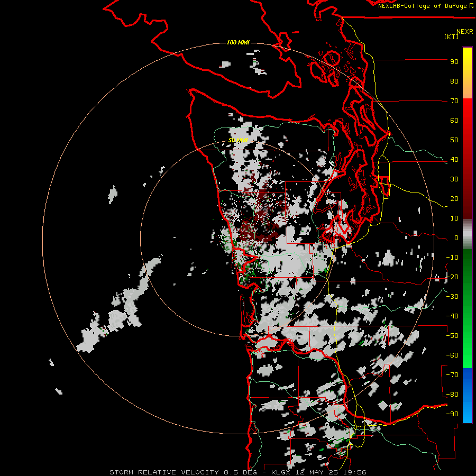Click the -70 scale label
The width and height of the screenshot is (476, 476).
tap(452, 375)
